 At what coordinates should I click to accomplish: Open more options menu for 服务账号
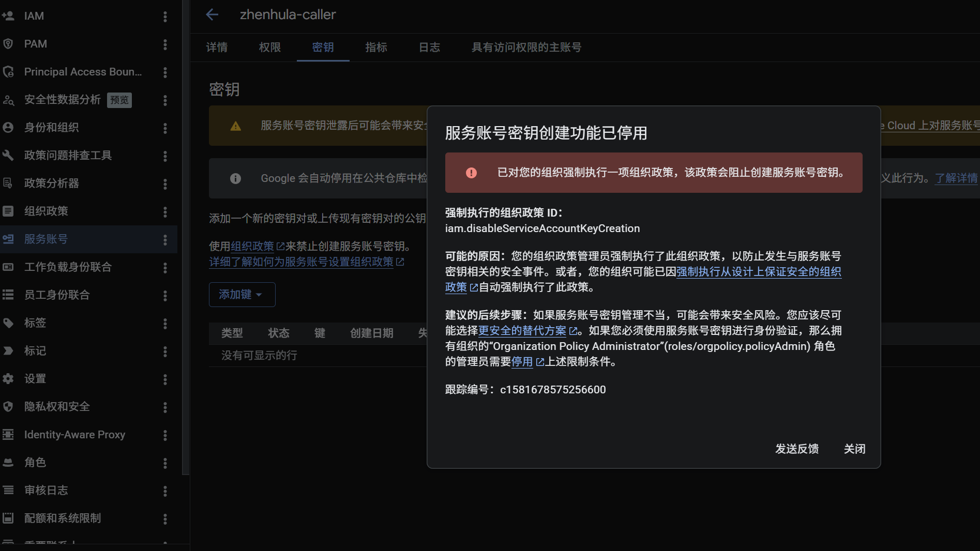pyautogui.click(x=165, y=240)
